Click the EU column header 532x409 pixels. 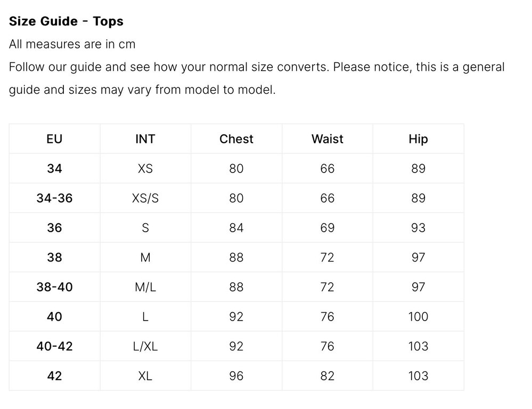54,139
